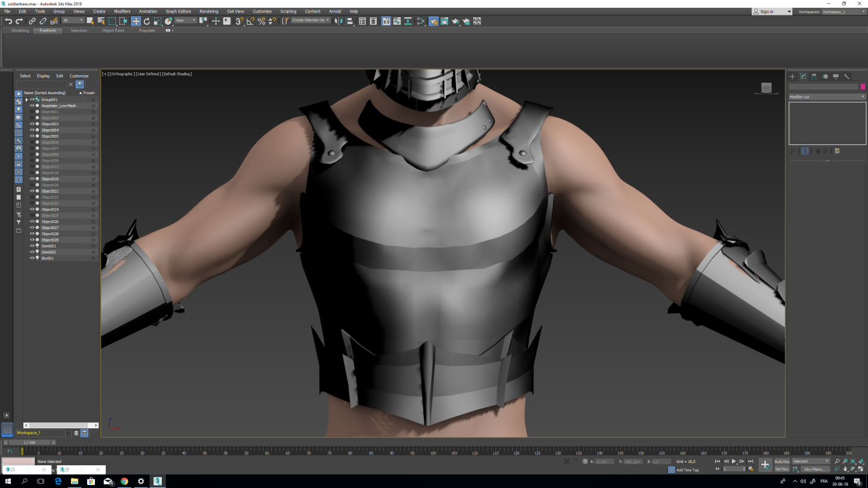Switch to the Object Paint ribbon tab

(113, 30)
